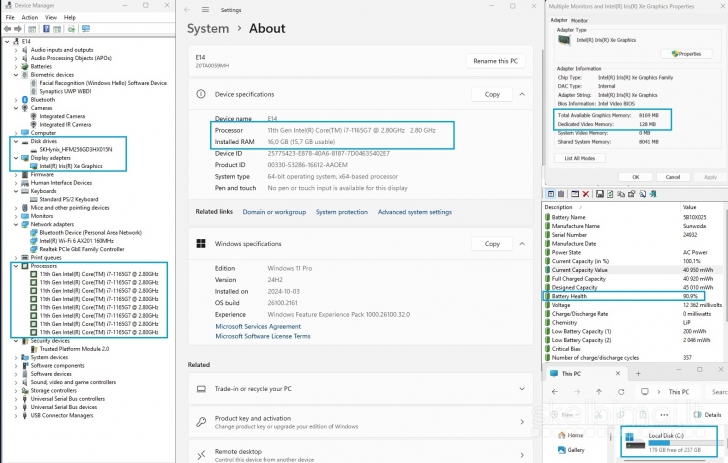The height and width of the screenshot is (463, 728).
Task: Open the See more ellipsis in File Explorer
Action: click(x=664, y=415)
